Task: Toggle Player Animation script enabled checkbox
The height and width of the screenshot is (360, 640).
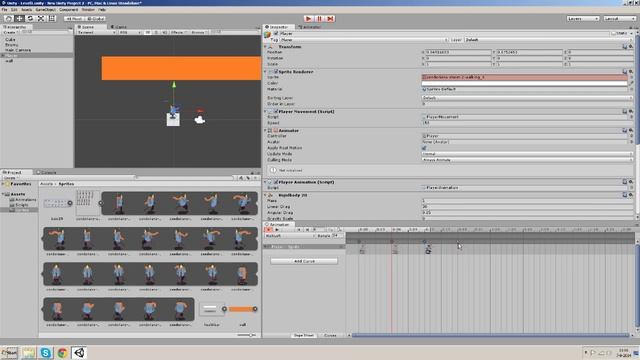Action: coord(276,182)
